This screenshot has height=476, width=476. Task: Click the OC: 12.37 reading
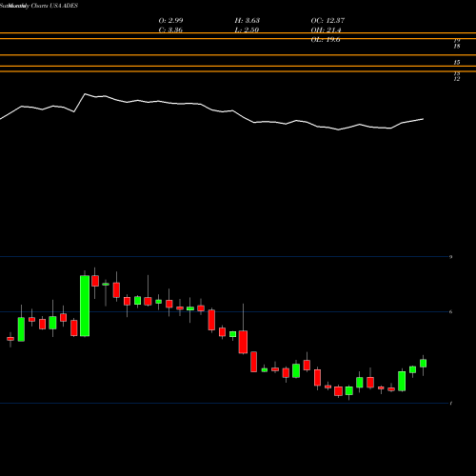(327, 21)
